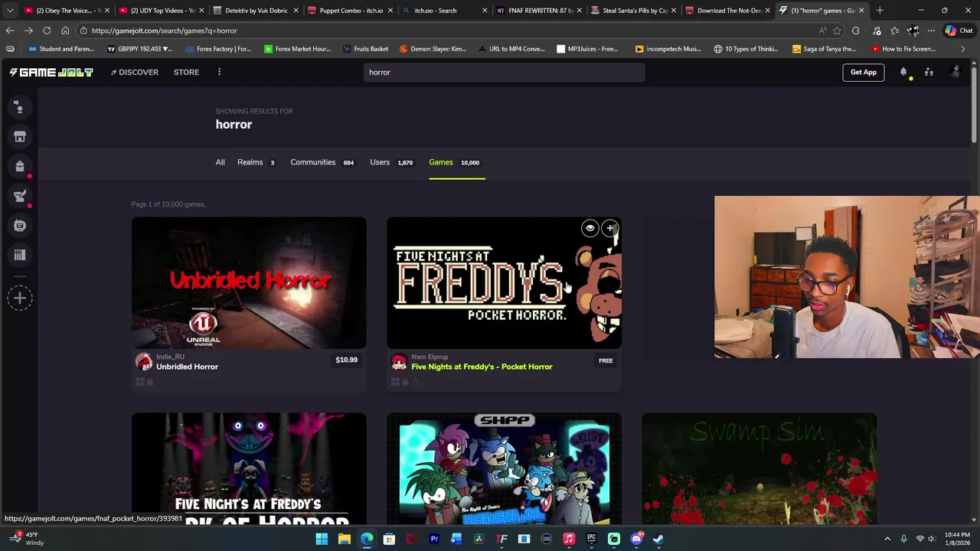Open the grid icon in the left sidebar
The image size is (980, 551).
click(x=20, y=255)
